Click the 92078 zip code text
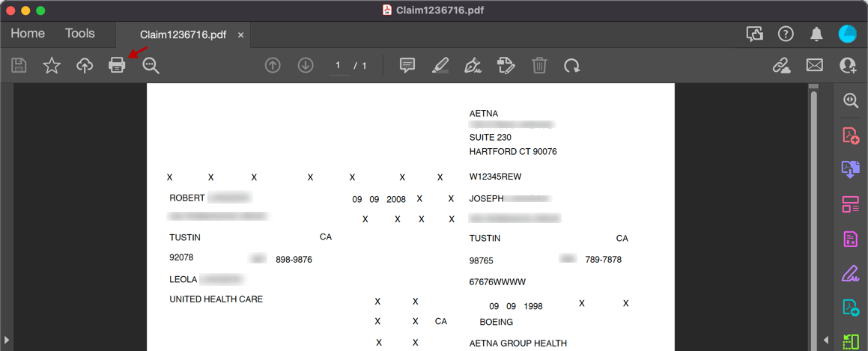Image resolution: width=868 pixels, height=351 pixels. click(x=181, y=257)
